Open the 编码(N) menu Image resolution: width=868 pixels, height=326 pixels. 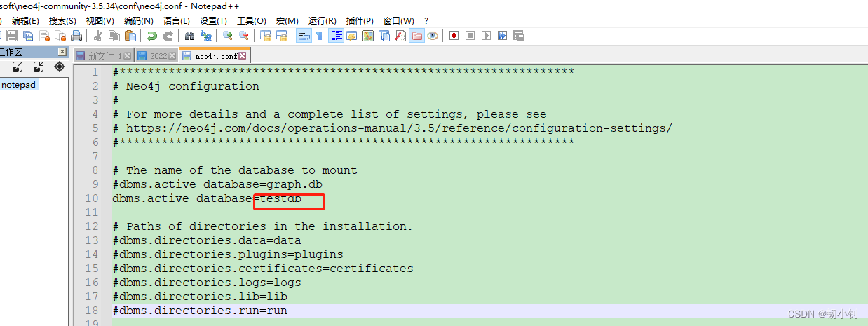[137, 21]
